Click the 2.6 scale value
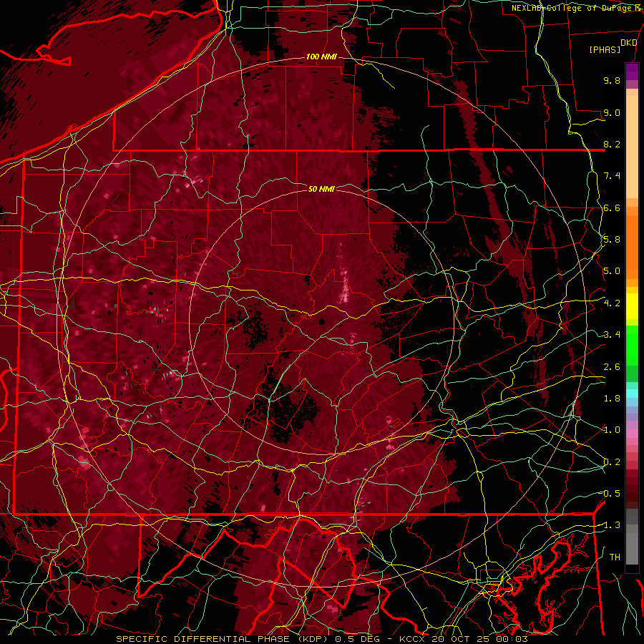 click(612, 367)
